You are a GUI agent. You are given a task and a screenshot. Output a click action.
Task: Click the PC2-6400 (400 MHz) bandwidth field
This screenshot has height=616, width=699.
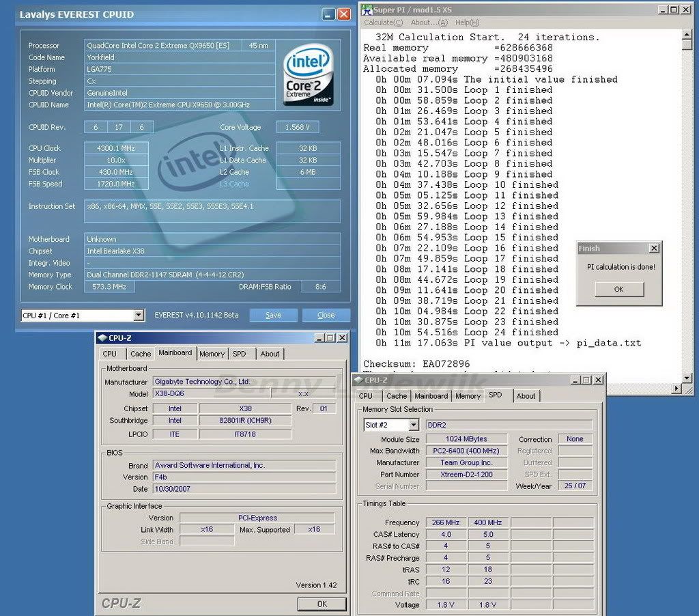(466, 451)
